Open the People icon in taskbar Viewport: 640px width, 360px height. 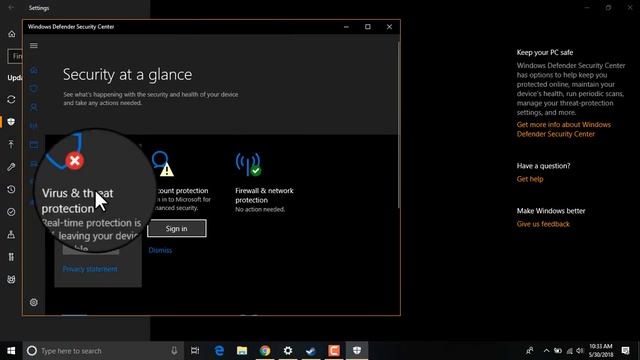530,351
